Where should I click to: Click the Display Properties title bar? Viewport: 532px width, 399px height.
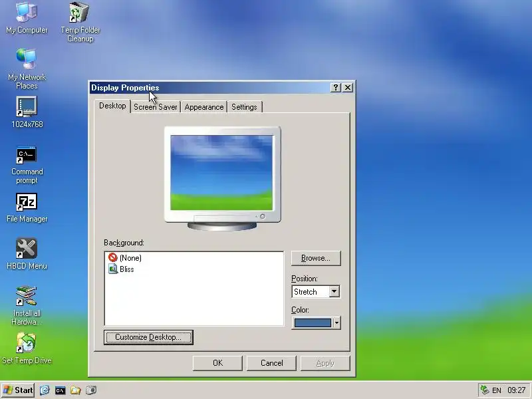point(210,88)
